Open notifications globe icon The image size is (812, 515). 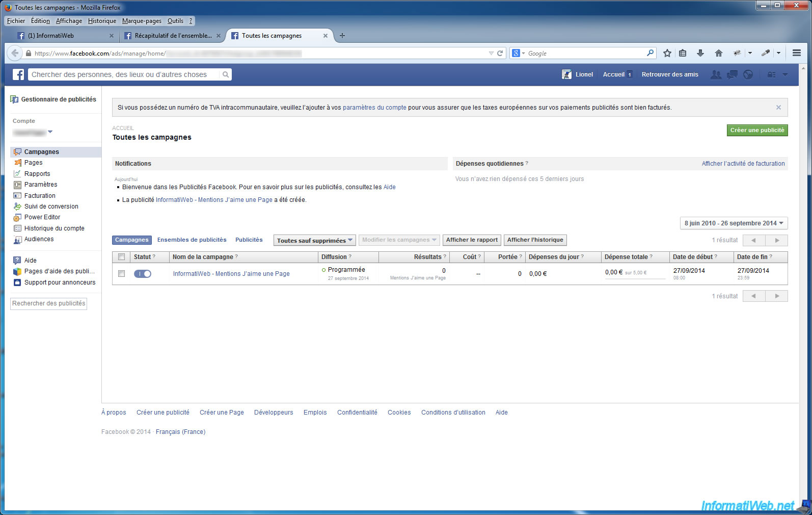(748, 74)
